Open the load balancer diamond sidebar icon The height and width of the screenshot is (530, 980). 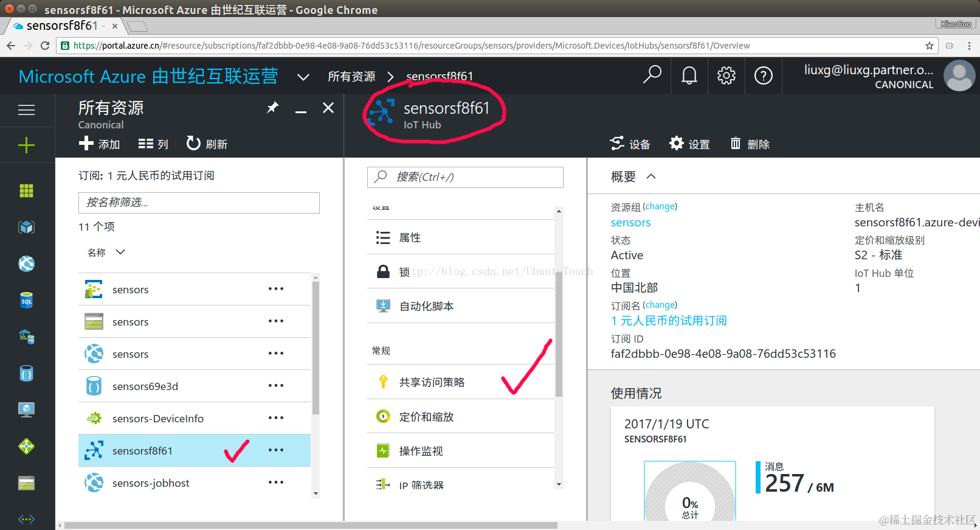coord(26,446)
